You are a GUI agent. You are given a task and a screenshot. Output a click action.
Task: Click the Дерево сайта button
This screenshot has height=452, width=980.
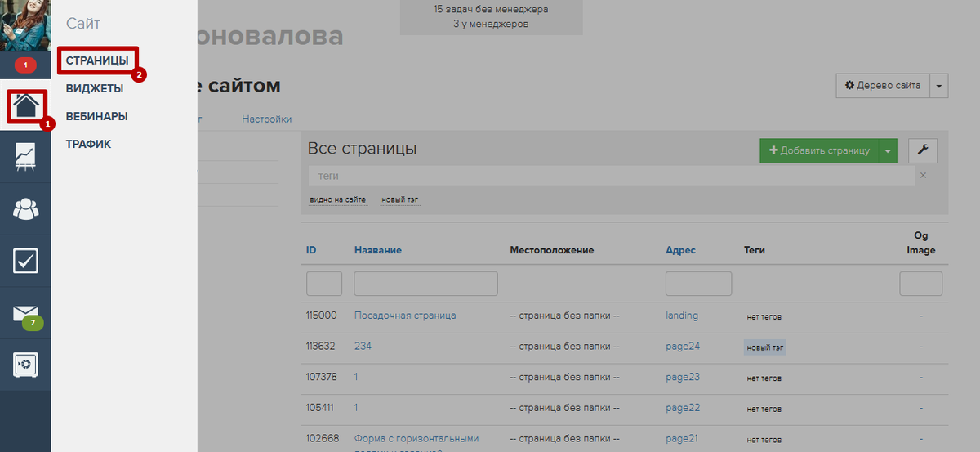coord(883,86)
